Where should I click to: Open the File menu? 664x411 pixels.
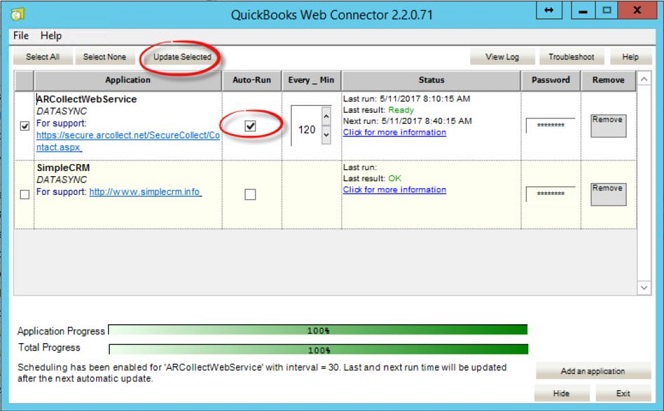(x=21, y=36)
